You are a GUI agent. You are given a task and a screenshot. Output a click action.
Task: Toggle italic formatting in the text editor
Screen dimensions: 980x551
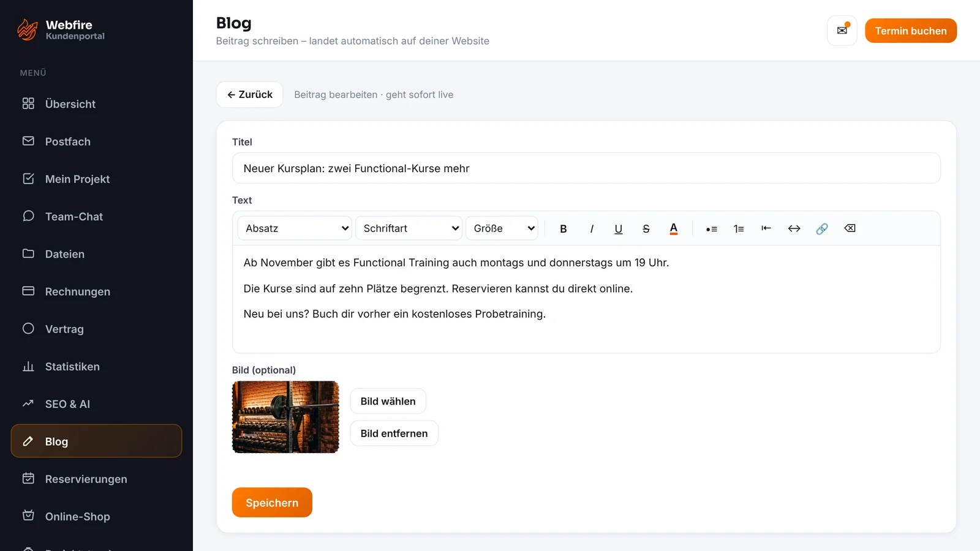point(591,228)
